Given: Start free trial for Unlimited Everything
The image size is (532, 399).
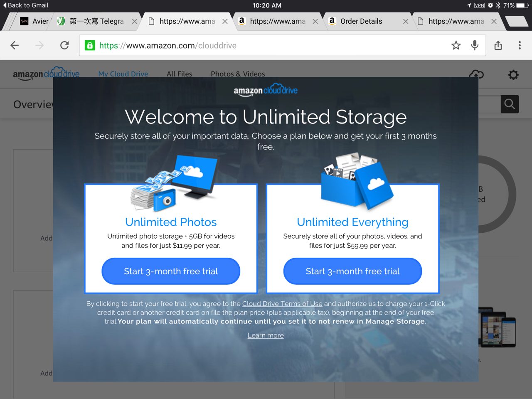Looking at the screenshot, I should point(352,271).
